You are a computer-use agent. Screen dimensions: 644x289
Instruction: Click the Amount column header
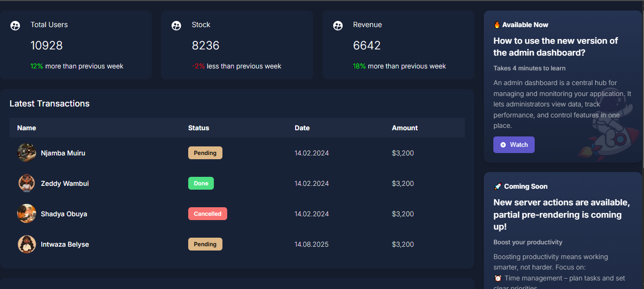tap(404, 128)
